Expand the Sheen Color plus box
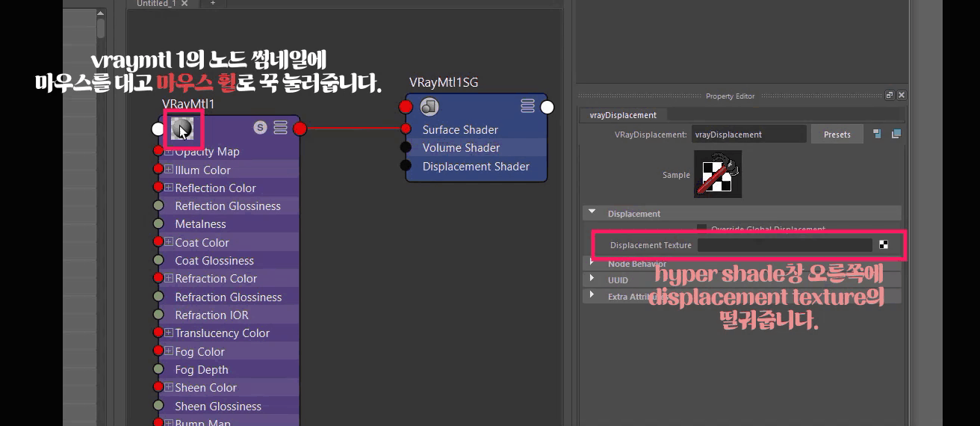Viewport: 980px width, 426px height. (169, 387)
